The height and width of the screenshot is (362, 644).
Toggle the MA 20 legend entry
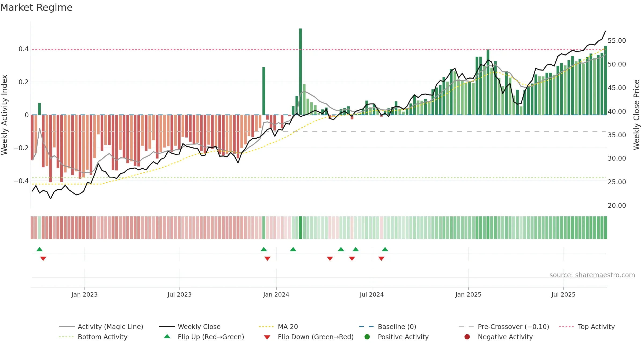(x=278, y=327)
